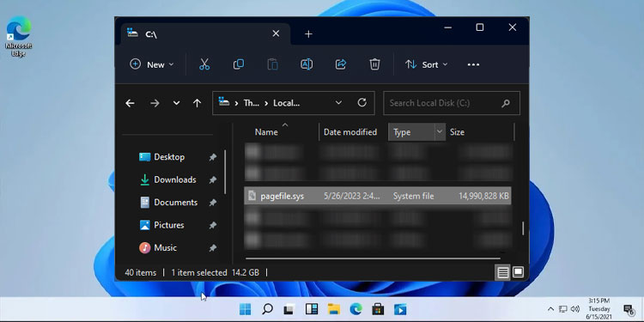Unpin Documents using its pin icon
Image resolution: width=644 pixels, height=322 pixels.
coord(212,203)
